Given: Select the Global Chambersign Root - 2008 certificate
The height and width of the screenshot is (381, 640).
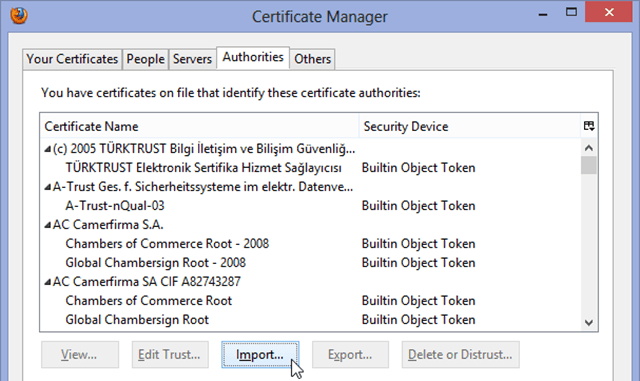Looking at the screenshot, I should pyautogui.click(x=310, y=263).
